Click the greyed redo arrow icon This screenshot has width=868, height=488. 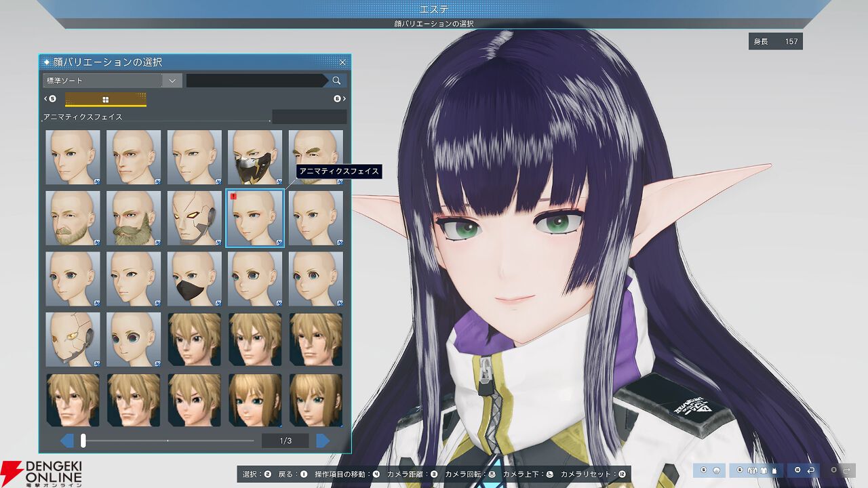(x=840, y=470)
